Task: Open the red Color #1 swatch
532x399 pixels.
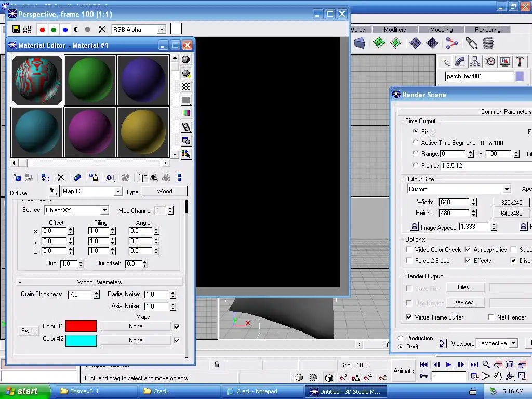Action: [81, 326]
